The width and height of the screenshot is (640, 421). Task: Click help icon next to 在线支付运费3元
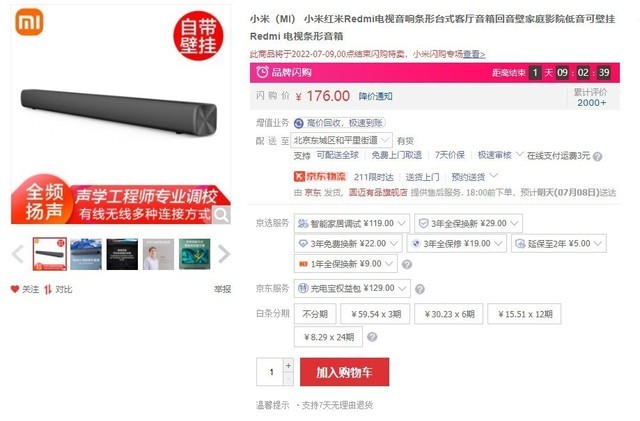coord(598,156)
